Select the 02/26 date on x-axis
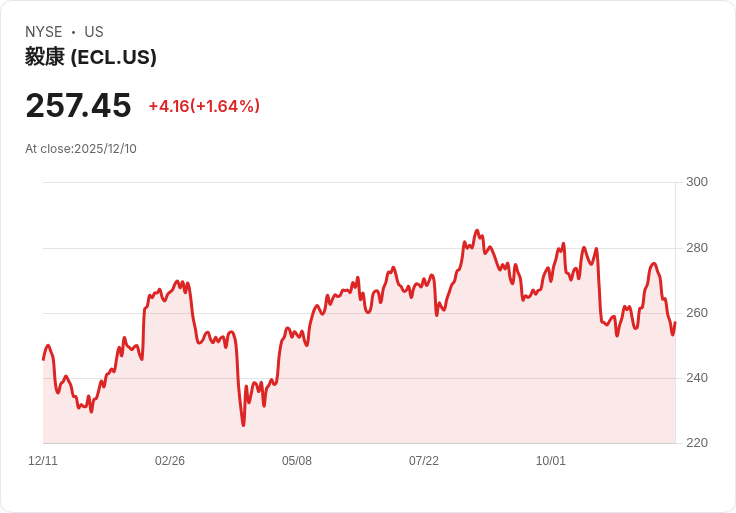Viewport: 736px width, 513px height. 170,461
